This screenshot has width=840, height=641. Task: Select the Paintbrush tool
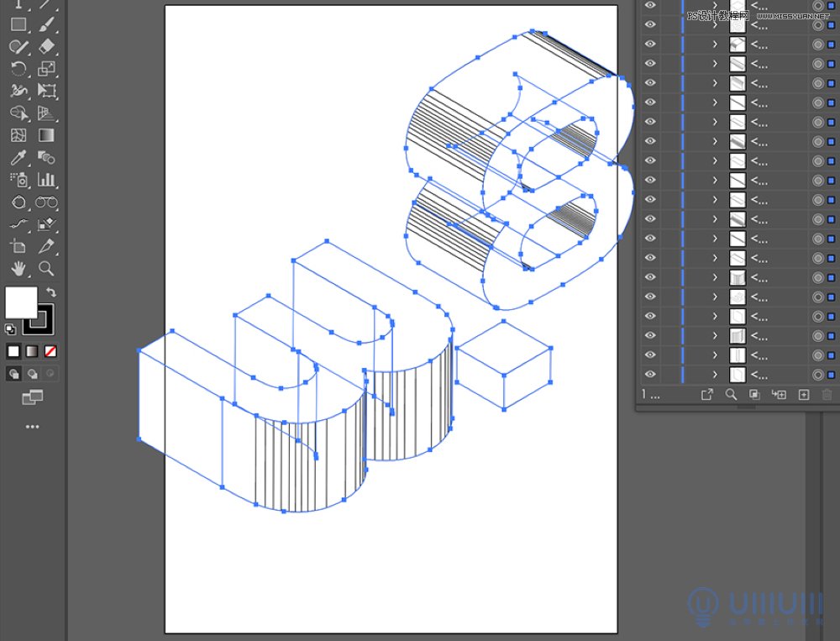47,24
